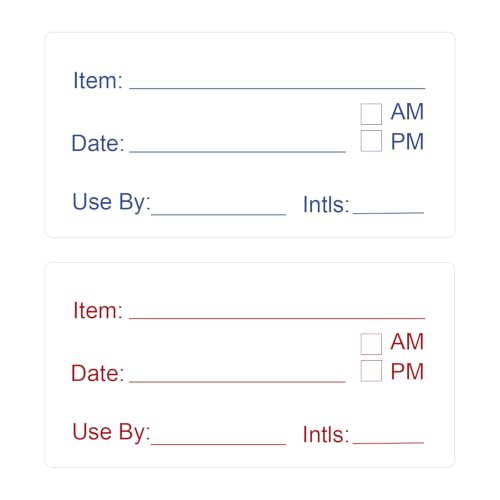Click the blue Use By line
500x500 pixels.
click(x=219, y=214)
